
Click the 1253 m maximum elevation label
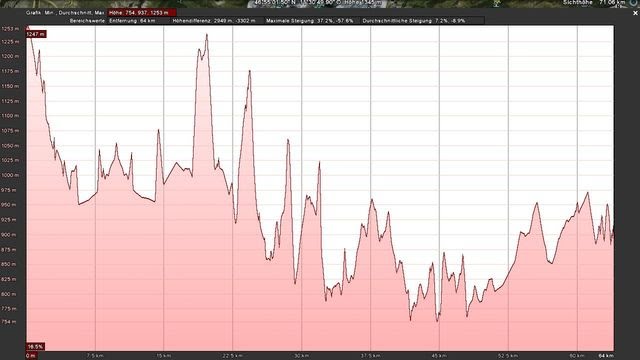pos(10,29)
